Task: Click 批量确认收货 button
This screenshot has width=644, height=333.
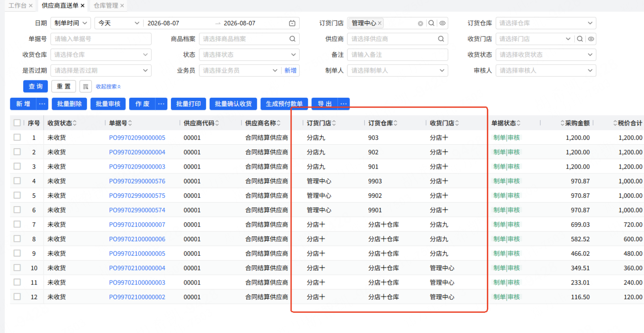Action: [x=233, y=104]
